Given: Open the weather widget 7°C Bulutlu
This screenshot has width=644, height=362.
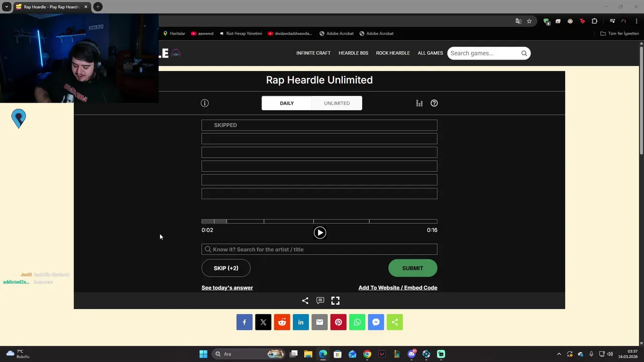Looking at the screenshot, I should [x=18, y=354].
